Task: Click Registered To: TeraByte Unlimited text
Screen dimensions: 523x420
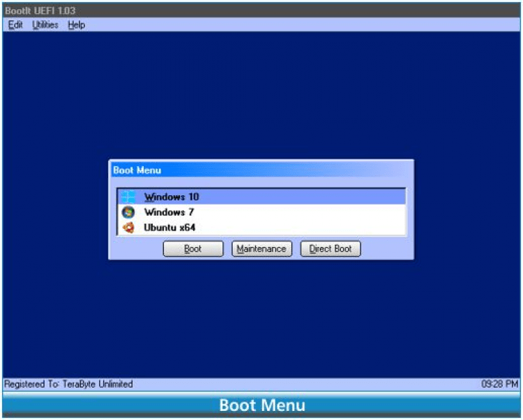Action: (x=68, y=384)
